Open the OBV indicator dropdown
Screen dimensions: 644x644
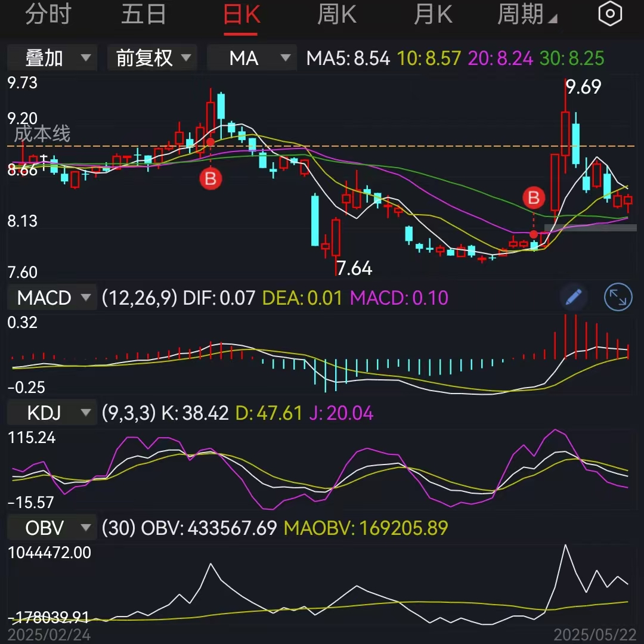[51, 527]
